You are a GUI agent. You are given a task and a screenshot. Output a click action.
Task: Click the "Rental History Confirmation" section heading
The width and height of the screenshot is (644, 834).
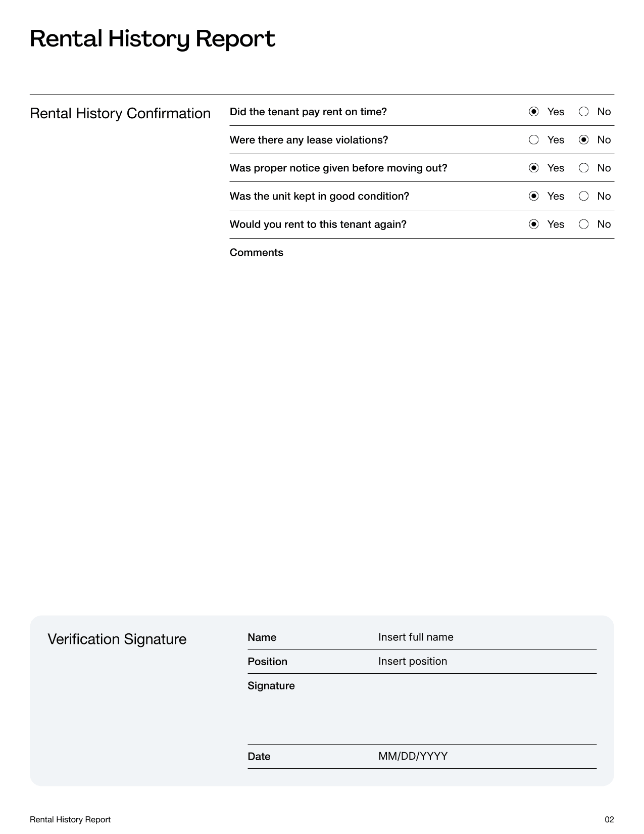tap(120, 113)
